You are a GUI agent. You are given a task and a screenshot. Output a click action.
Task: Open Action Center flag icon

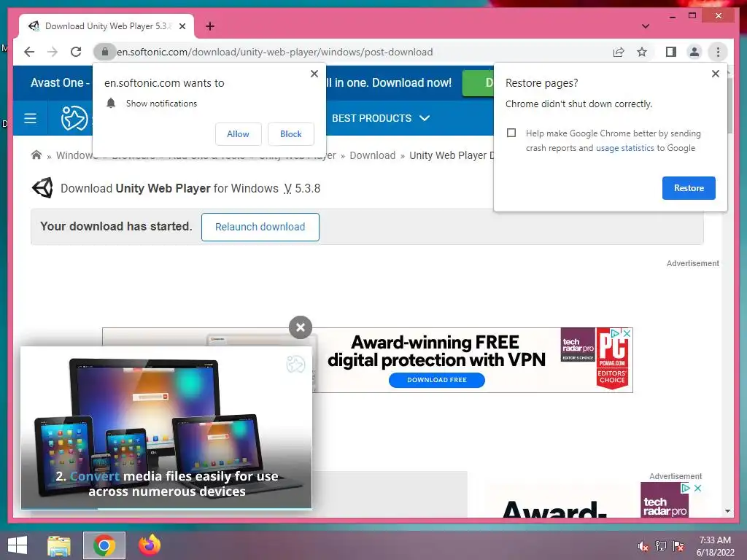pyautogui.click(x=678, y=546)
